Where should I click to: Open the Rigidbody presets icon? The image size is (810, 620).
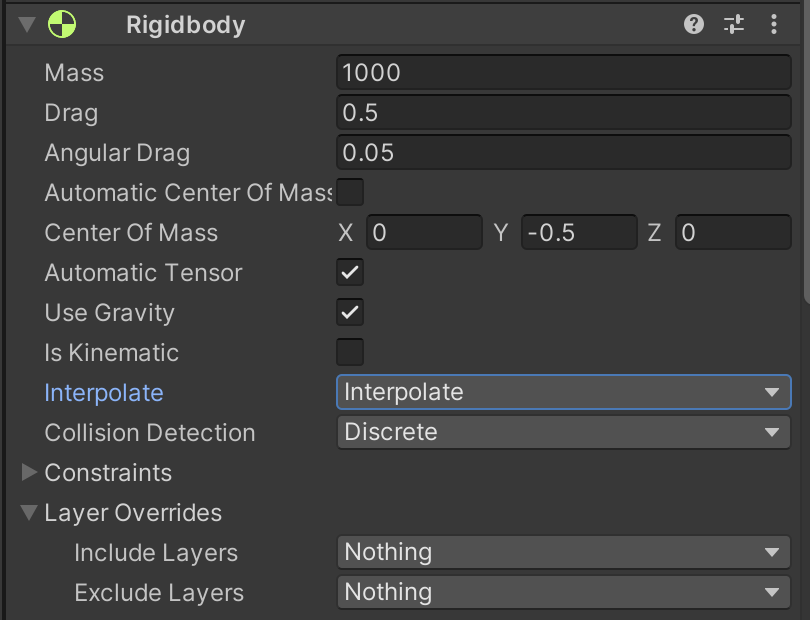(x=734, y=25)
